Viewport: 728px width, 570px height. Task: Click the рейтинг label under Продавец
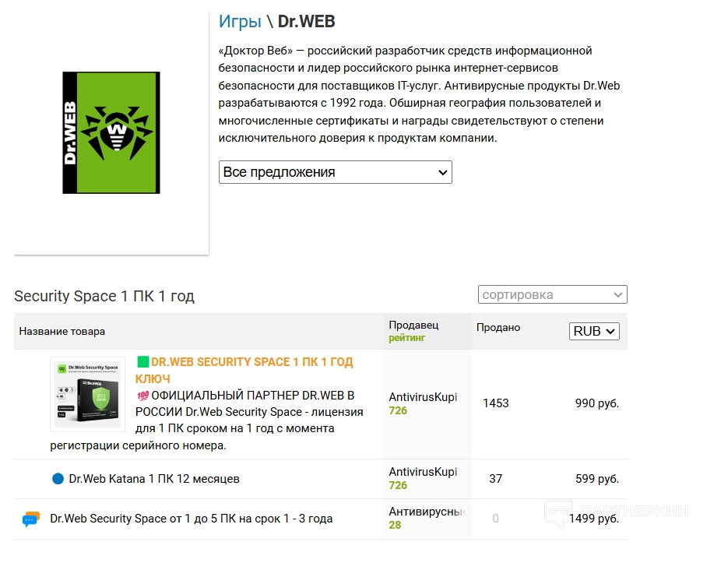[x=406, y=337]
